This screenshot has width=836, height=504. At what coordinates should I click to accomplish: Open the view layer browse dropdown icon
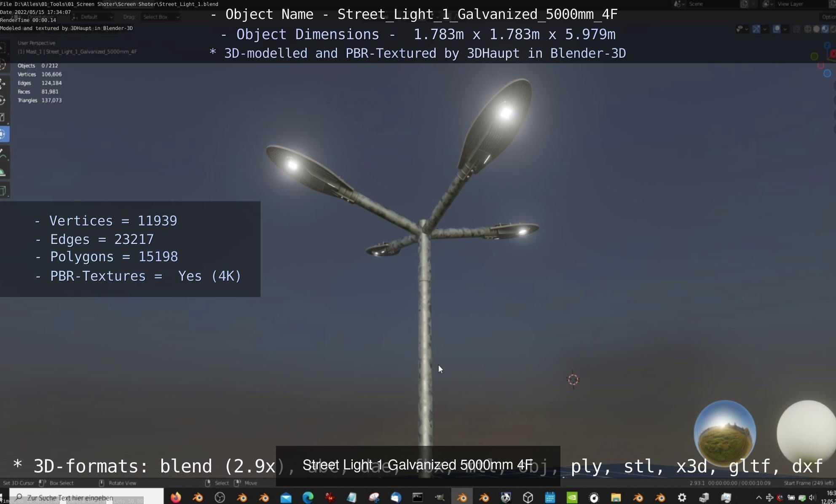[x=767, y=4]
